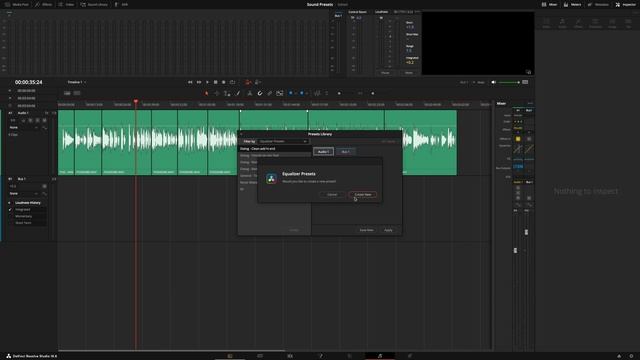This screenshot has height=360, width=640.
Task: Click Create New in Equalizer Presets dialog
Action: click(x=362, y=195)
